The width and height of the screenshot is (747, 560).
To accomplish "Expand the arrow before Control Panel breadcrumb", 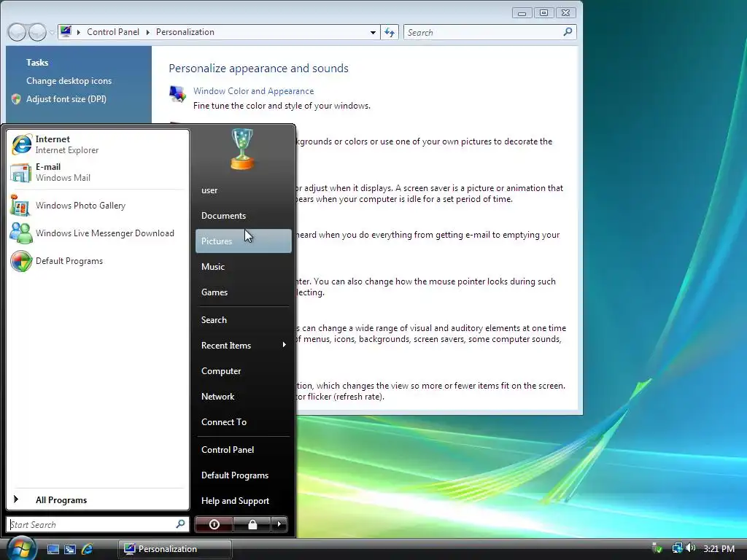I will (79, 32).
